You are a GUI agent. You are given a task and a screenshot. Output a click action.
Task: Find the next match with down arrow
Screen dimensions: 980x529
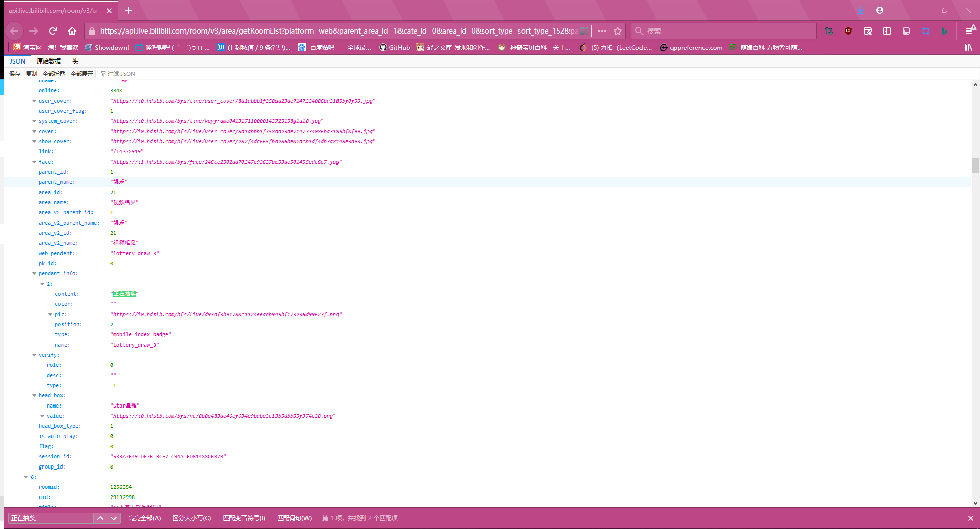click(x=114, y=518)
